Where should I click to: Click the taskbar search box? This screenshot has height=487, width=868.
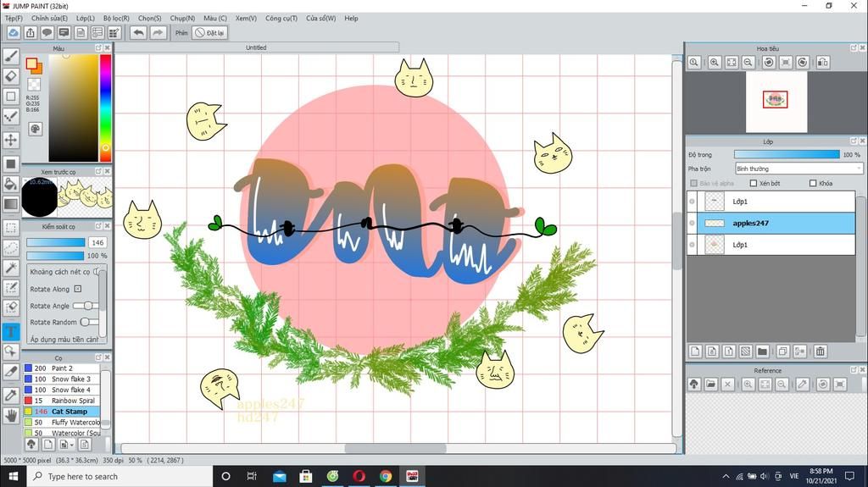tap(120, 476)
